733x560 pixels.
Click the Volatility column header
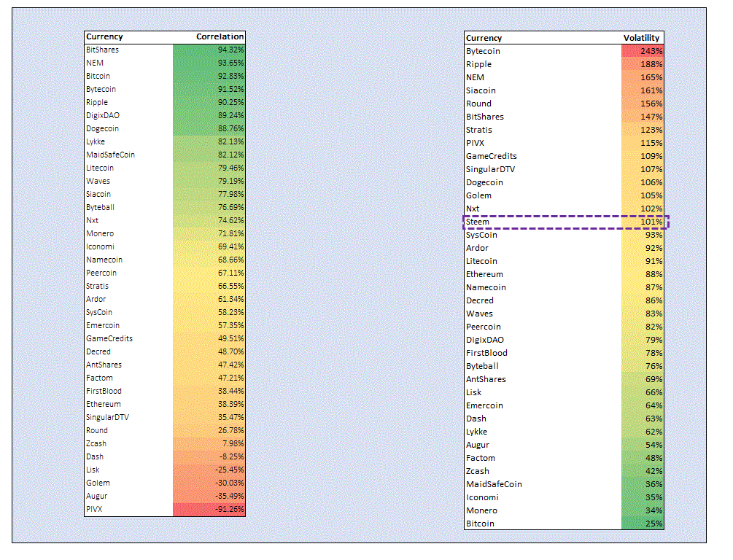(x=641, y=38)
